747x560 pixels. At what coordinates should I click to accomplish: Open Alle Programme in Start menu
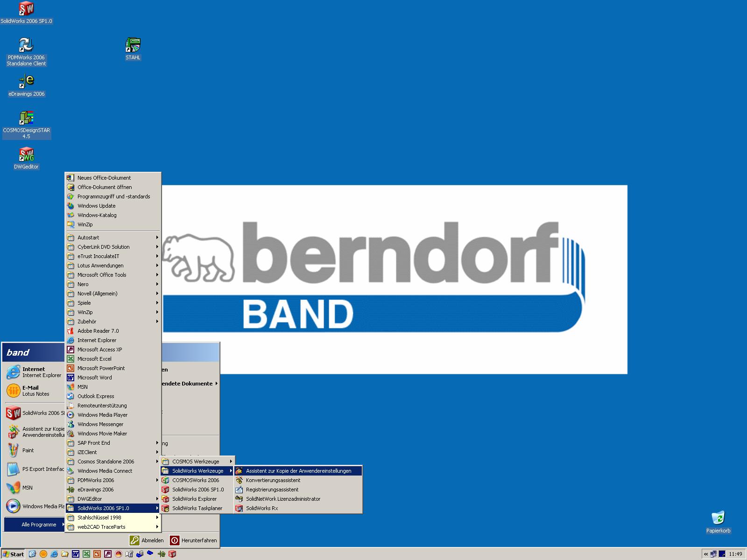point(34,525)
